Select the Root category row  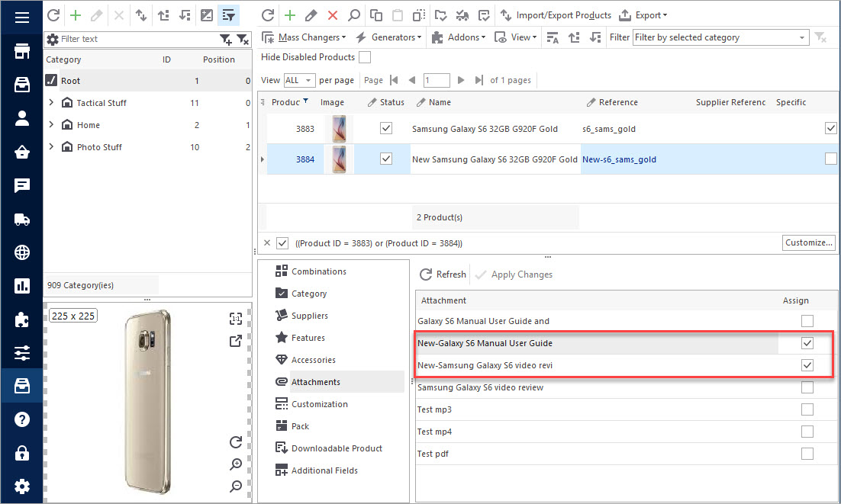point(148,80)
